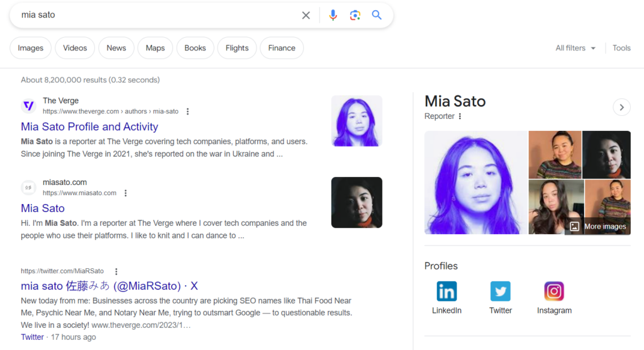Open the '@MiaRSato' X result link
Screen dimensions: 644x350
coord(109,286)
